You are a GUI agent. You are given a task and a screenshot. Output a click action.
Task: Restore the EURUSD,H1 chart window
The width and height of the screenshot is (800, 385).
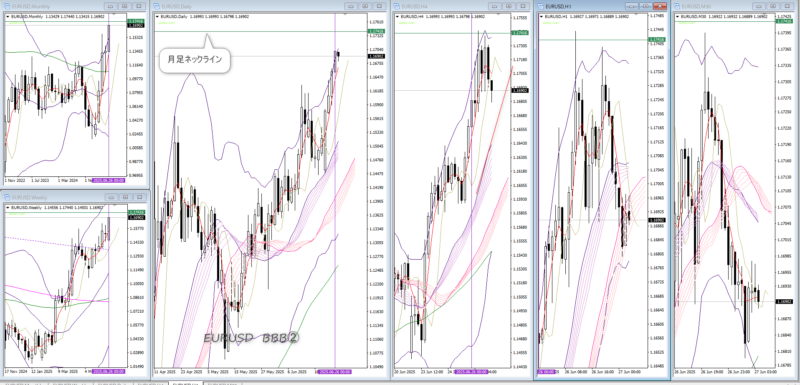click(x=646, y=7)
